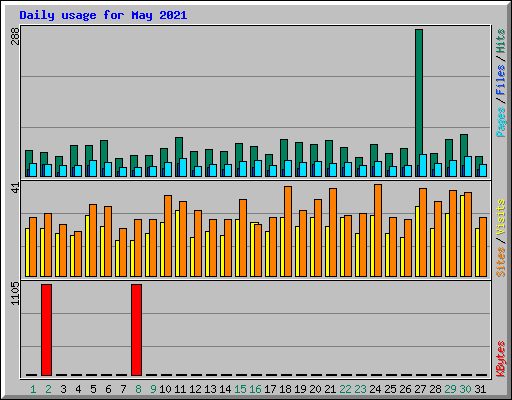Click the cyan Pages bar for day 27
The width and height of the screenshot is (512, 400).
pyautogui.click(x=423, y=165)
